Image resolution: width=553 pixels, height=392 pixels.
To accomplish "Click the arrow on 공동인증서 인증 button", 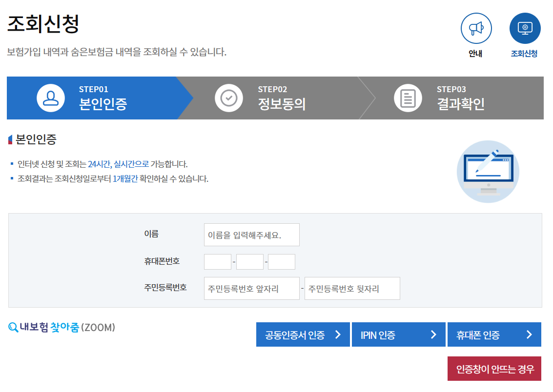I will tap(338, 334).
